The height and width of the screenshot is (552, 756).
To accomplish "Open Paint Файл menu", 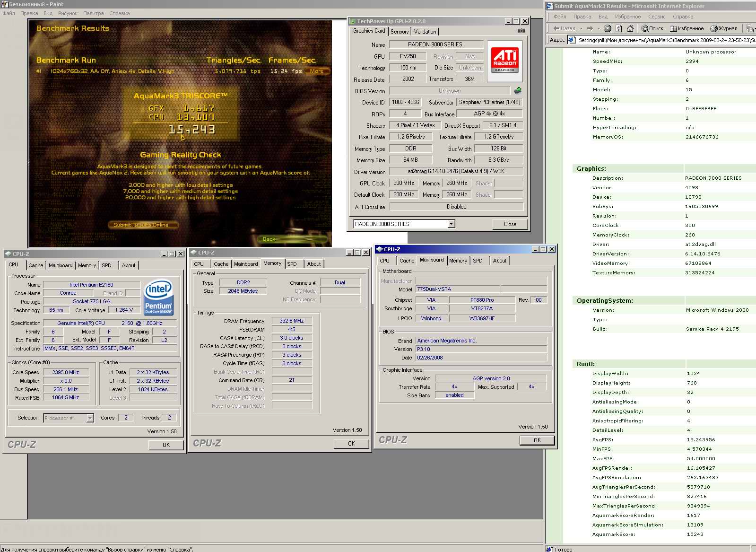I will tap(9, 13).
